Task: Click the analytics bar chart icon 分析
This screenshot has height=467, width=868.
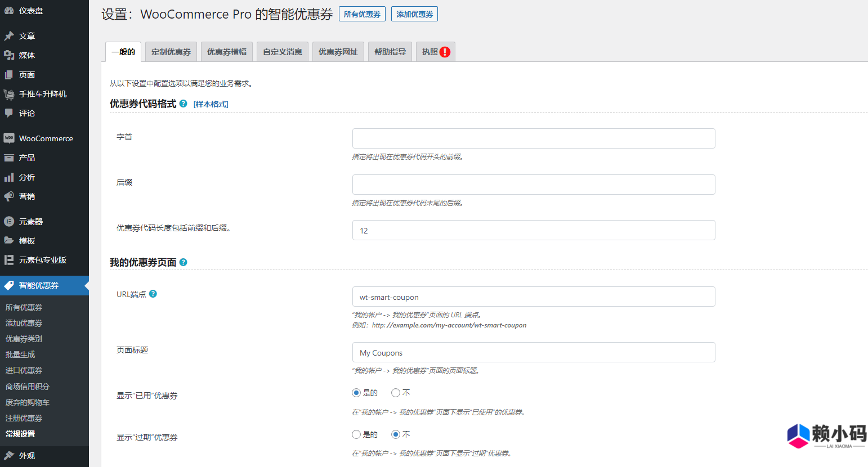Action: (9, 177)
